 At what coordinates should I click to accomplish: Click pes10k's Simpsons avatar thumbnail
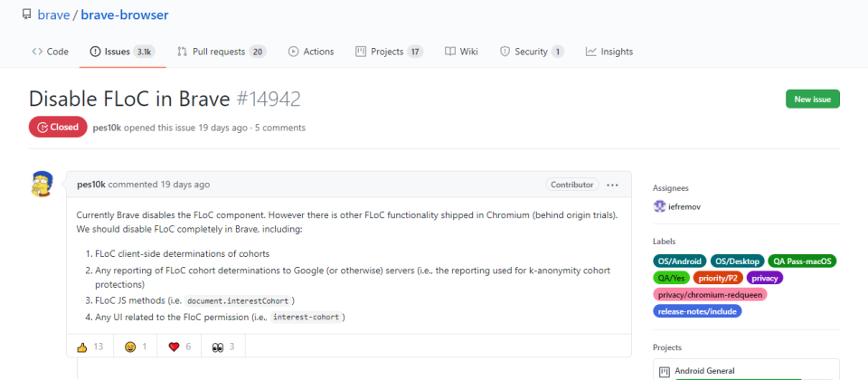(42, 185)
